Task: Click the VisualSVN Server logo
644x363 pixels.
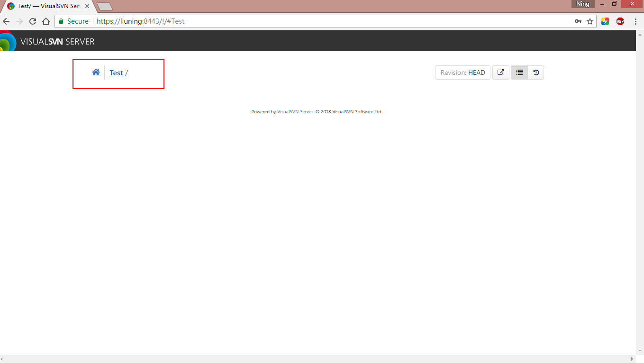Action: coord(47,42)
